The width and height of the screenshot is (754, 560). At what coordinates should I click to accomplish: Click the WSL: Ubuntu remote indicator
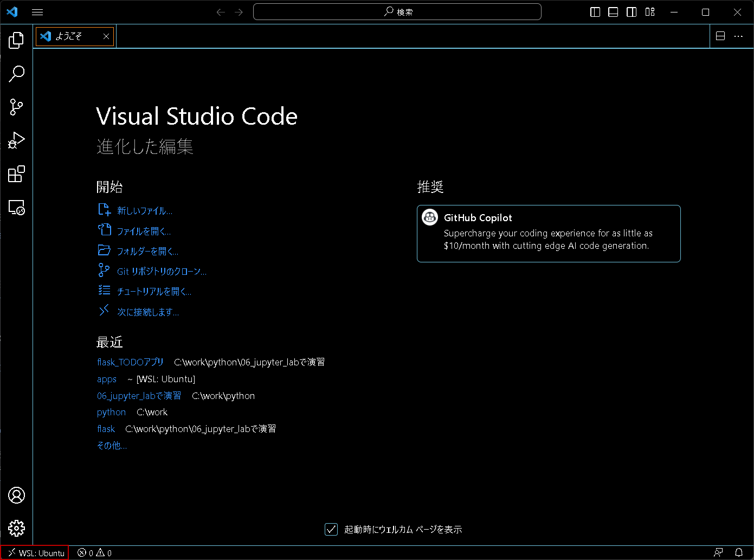(x=35, y=553)
